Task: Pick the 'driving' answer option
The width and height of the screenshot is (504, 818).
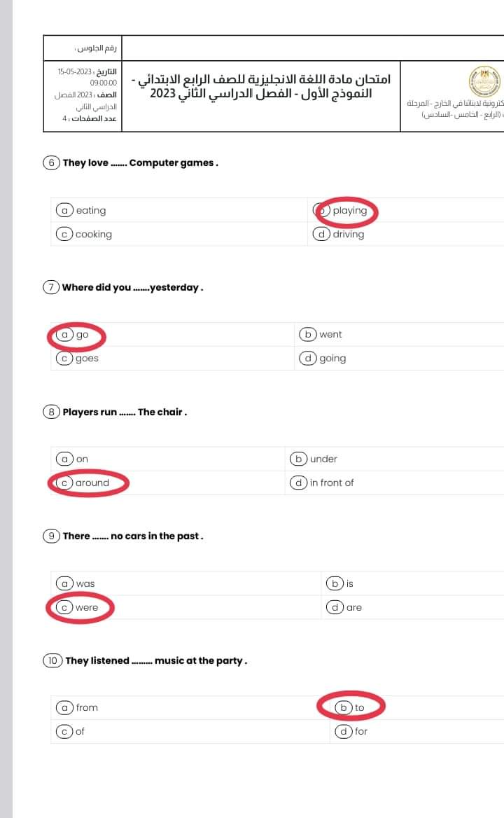Action: 348,234
